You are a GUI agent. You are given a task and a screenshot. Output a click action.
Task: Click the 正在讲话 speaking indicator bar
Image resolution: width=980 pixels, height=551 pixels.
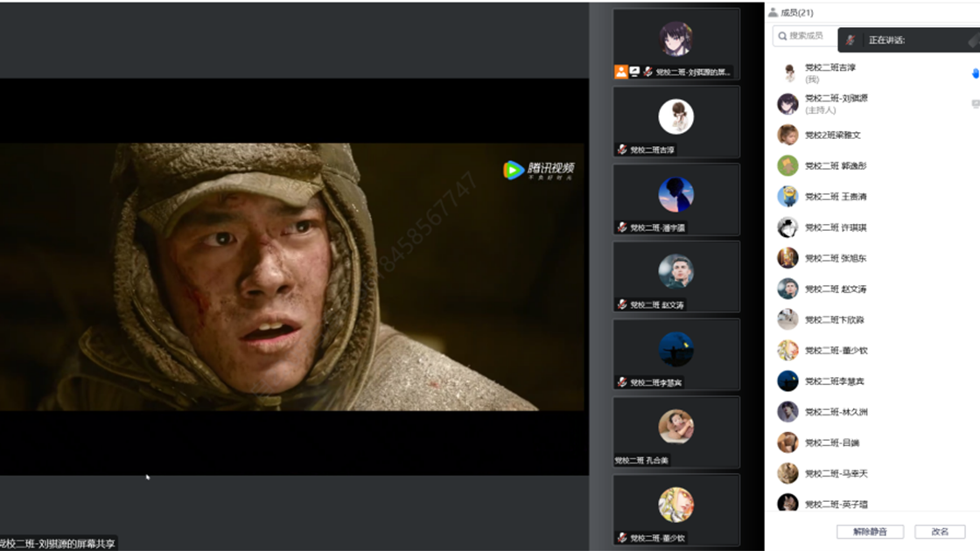click(909, 40)
